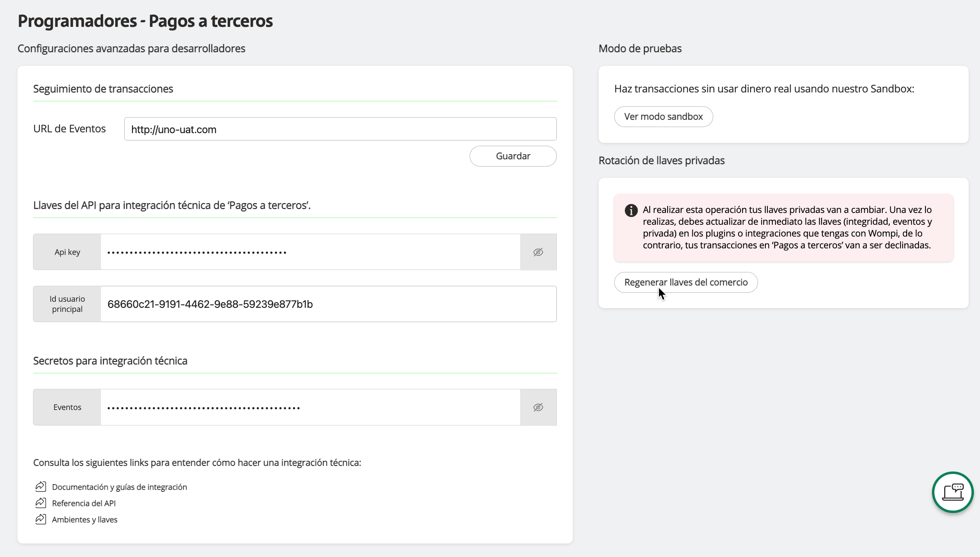Open sandbox mode with Ver modo sandbox
Viewport: 980px width, 557px height.
point(663,116)
